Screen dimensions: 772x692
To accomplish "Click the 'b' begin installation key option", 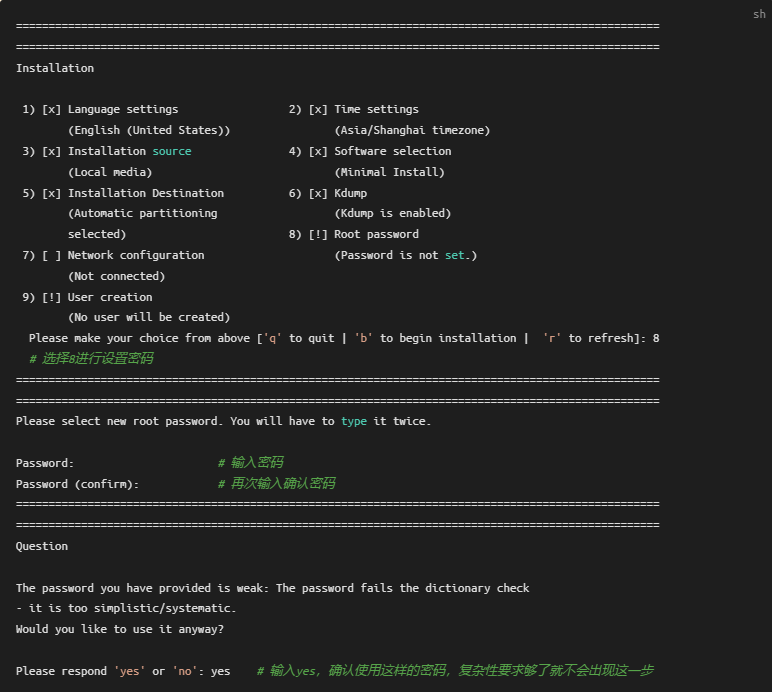I will [363, 338].
